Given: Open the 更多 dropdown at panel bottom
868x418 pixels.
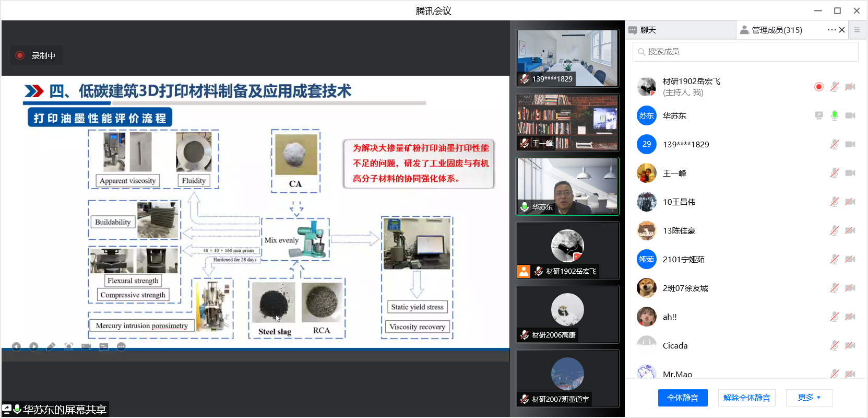Looking at the screenshot, I should (x=808, y=398).
